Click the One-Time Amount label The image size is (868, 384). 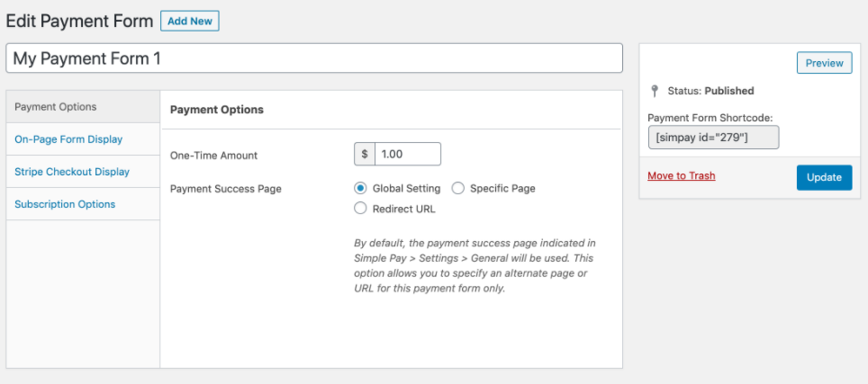pos(213,156)
